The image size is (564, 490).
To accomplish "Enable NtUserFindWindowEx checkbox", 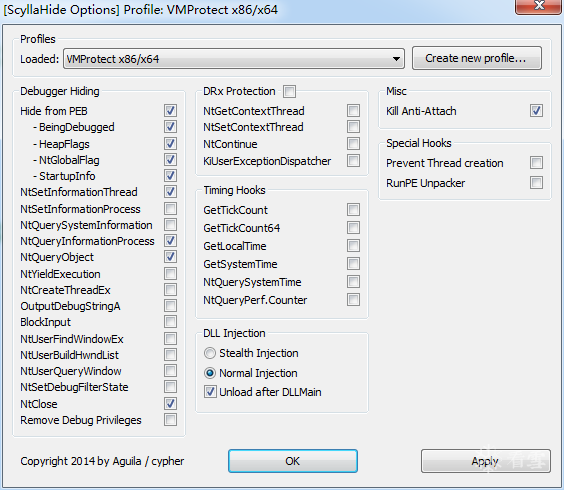I will 170,338.
